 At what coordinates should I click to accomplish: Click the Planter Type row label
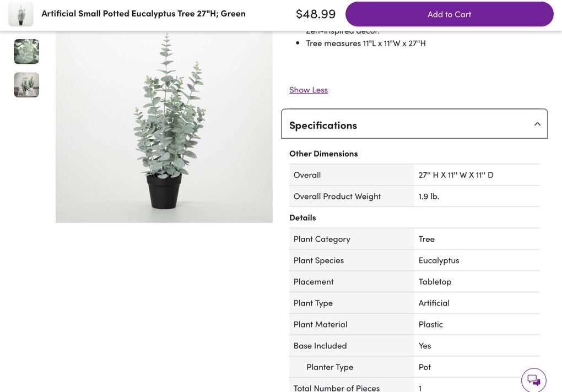pos(330,367)
